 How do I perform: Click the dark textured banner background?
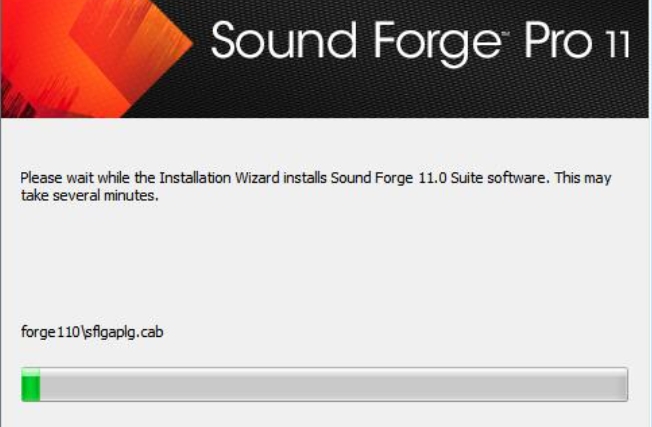tap(416, 91)
